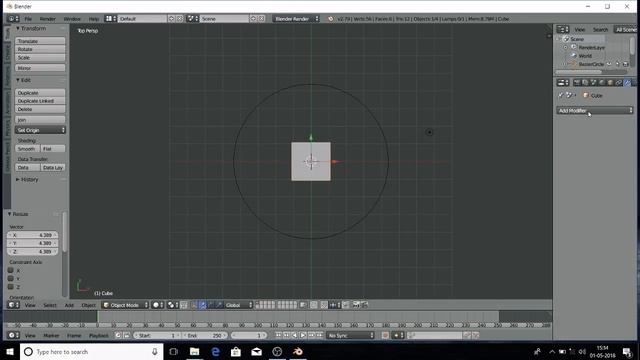Click the Scale button
640x360 pixels.
coord(40,58)
